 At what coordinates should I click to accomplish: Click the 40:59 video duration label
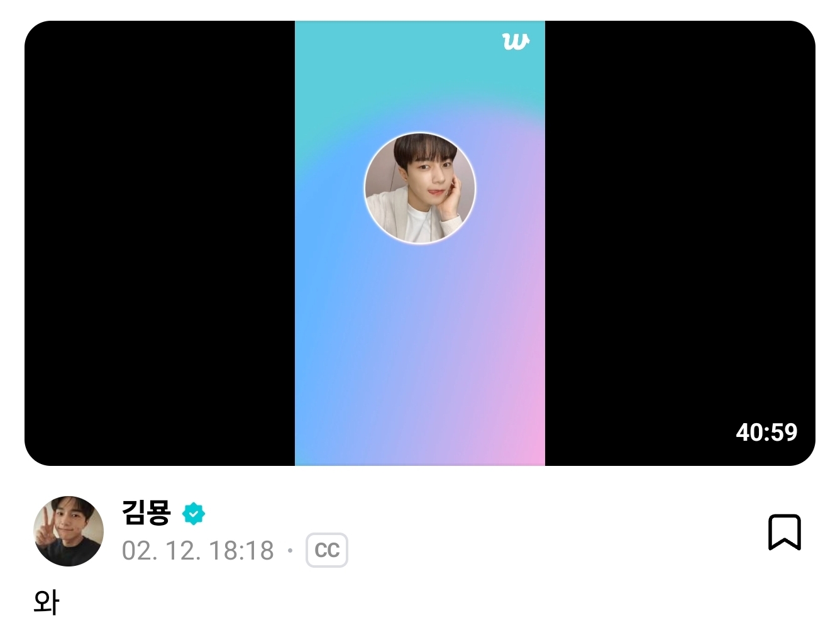[x=766, y=432]
